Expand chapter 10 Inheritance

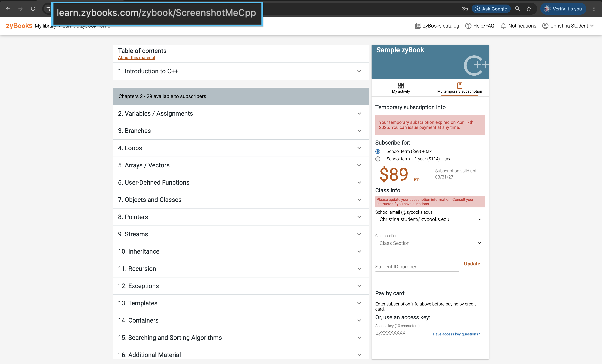[x=241, y=251]
